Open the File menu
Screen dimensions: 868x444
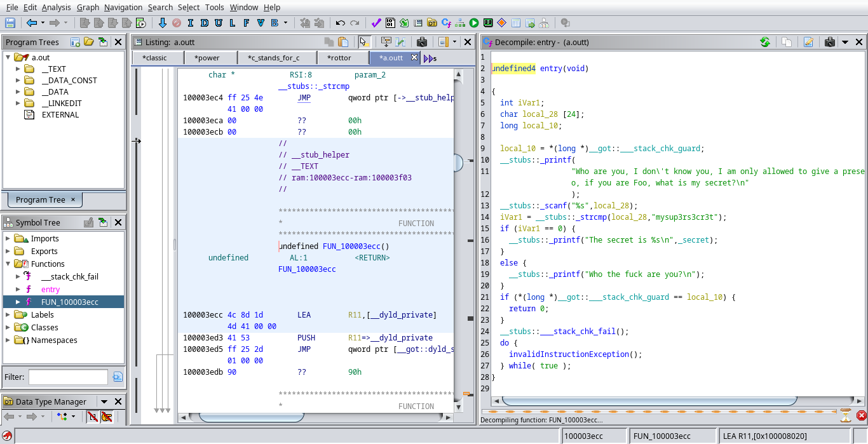(12, 7)
